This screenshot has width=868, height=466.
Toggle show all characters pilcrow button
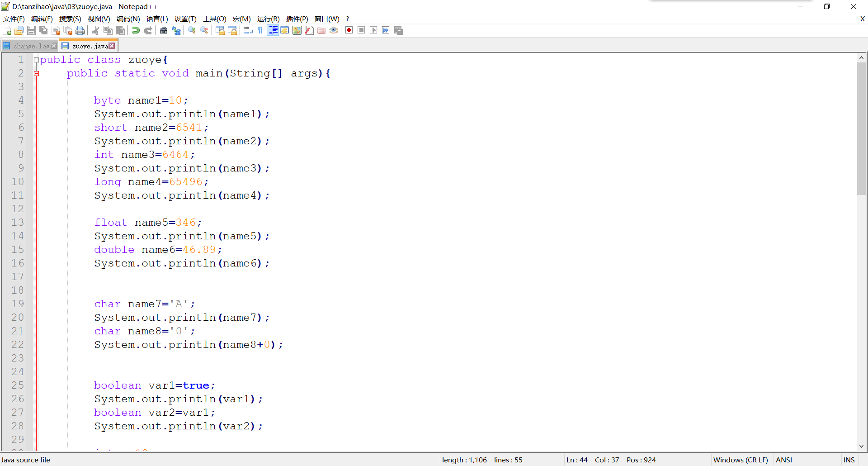click(x=260, y=30)
